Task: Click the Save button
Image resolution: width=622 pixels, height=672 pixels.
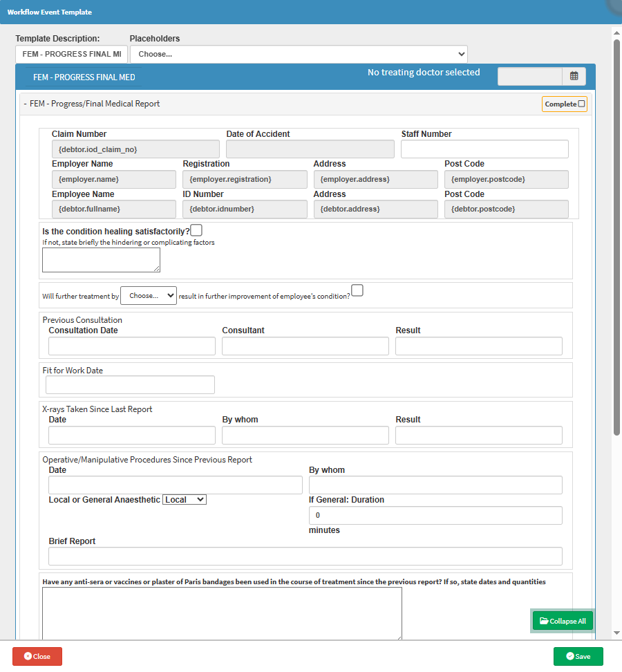Action: pyautogui.click(x=578, y=656)
